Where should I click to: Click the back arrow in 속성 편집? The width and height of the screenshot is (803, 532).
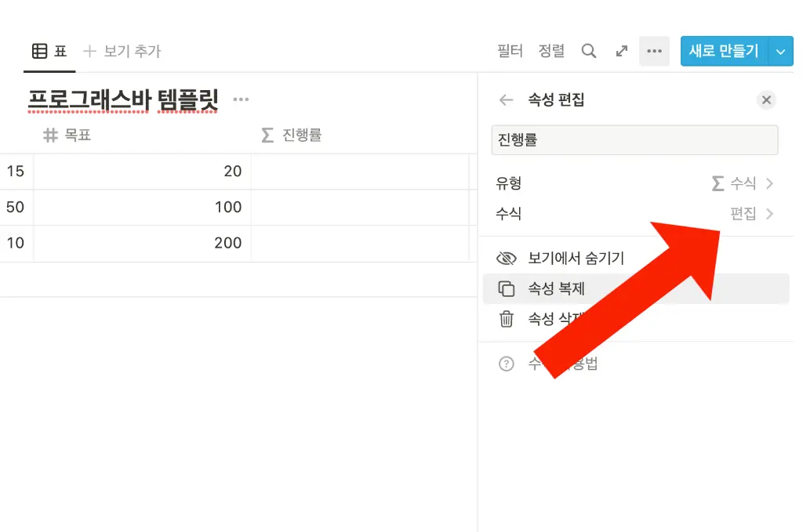coord(506,100)
